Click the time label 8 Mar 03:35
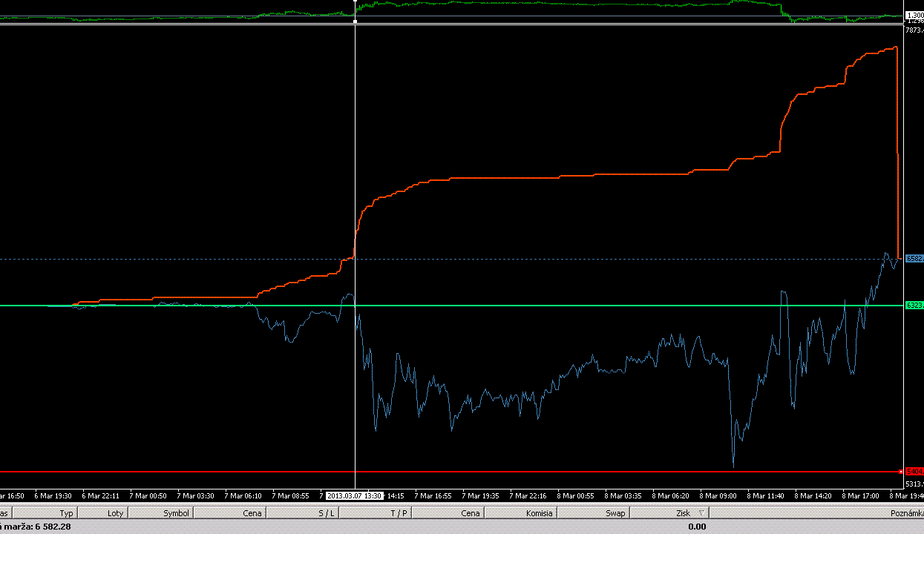Screen dimensions: 924x577 [x=623, y=495]
